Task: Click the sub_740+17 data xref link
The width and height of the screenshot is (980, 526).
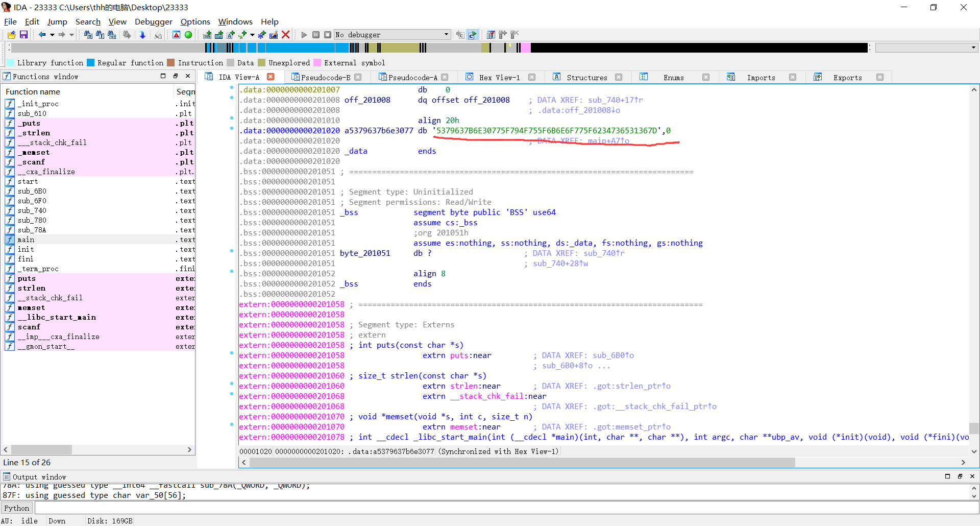Action: pyautogui.click(x=616, y=100)
